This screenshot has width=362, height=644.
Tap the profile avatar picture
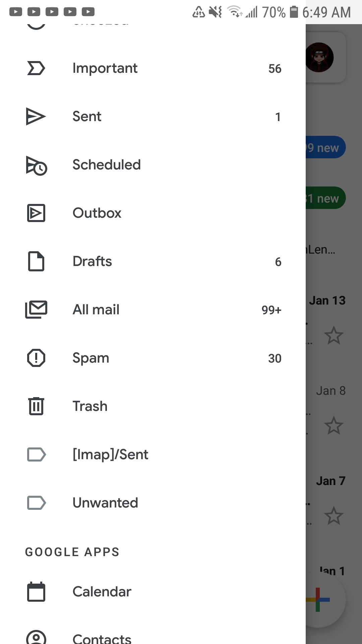(319, 57)
